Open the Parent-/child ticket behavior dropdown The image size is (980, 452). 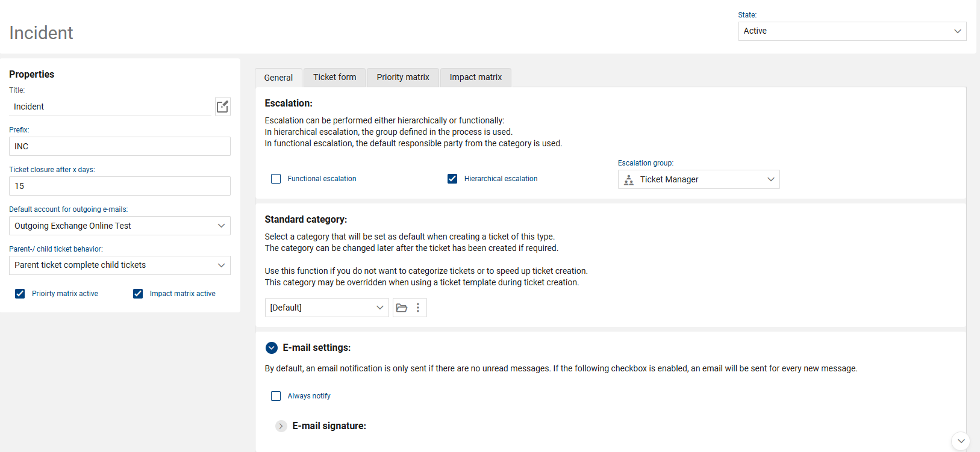(120, 265)
